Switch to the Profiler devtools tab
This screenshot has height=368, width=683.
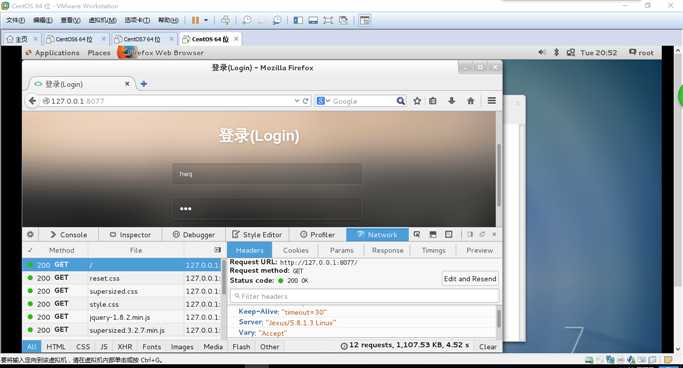(318, 235)
